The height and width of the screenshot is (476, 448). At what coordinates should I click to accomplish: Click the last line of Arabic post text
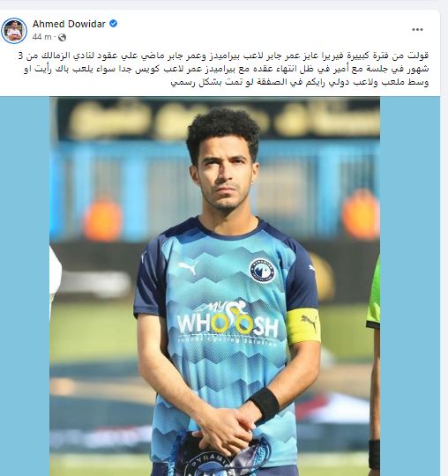300,82
